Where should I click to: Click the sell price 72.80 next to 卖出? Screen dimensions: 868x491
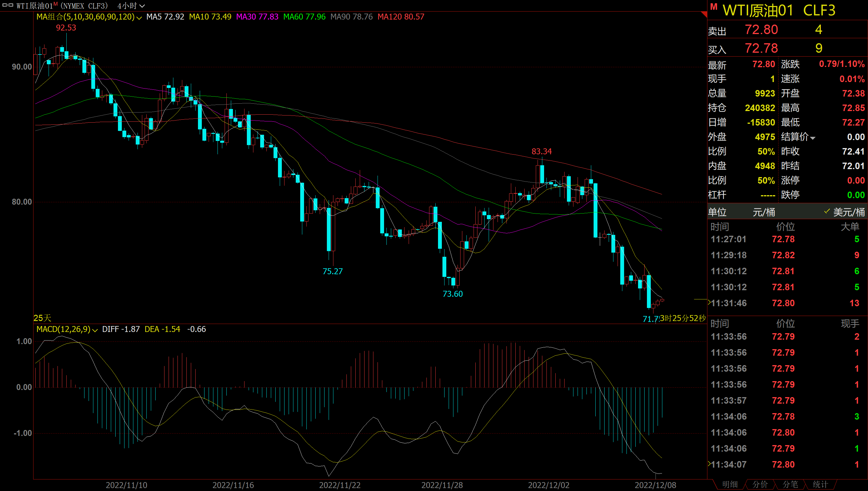pyautogui.click(x=761, y=30)
